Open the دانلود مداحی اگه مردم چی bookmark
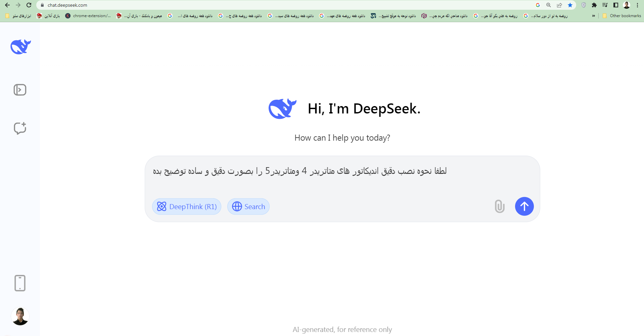644x336 pixels. tap(445, 16)
